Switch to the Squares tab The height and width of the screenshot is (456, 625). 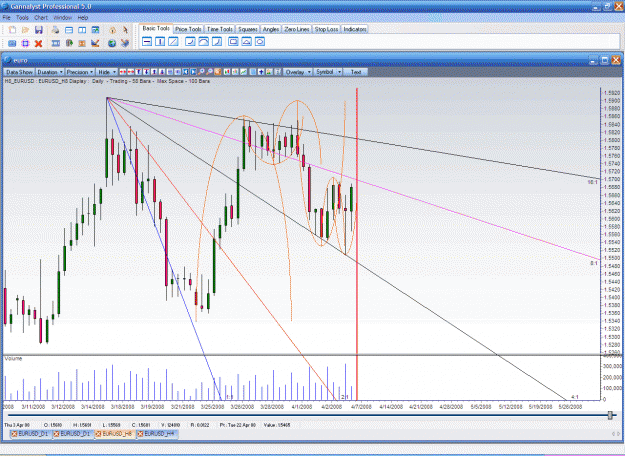[x=248, y=29]
